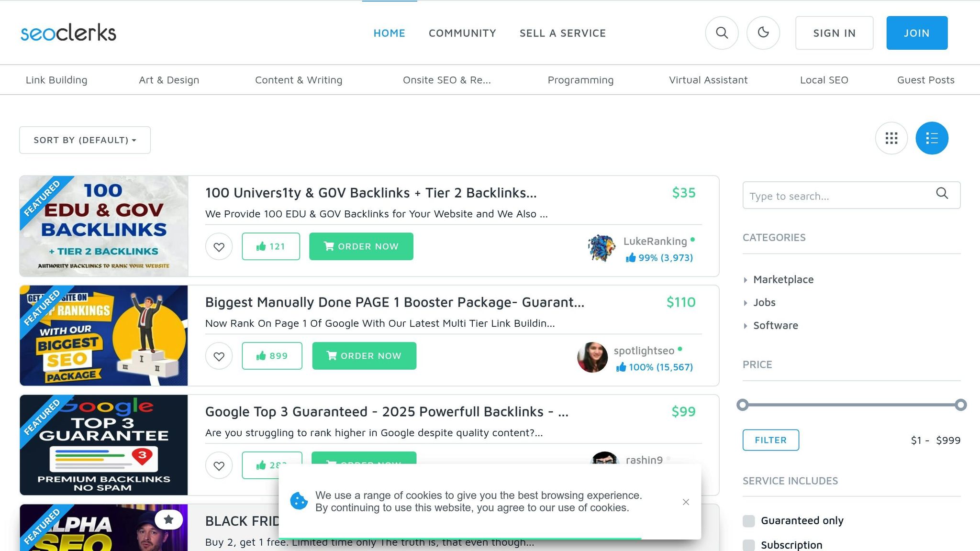Switch to list view layout
Image resolution: width=980 pixels, height=551 pixels.
[x=931, y=138]
